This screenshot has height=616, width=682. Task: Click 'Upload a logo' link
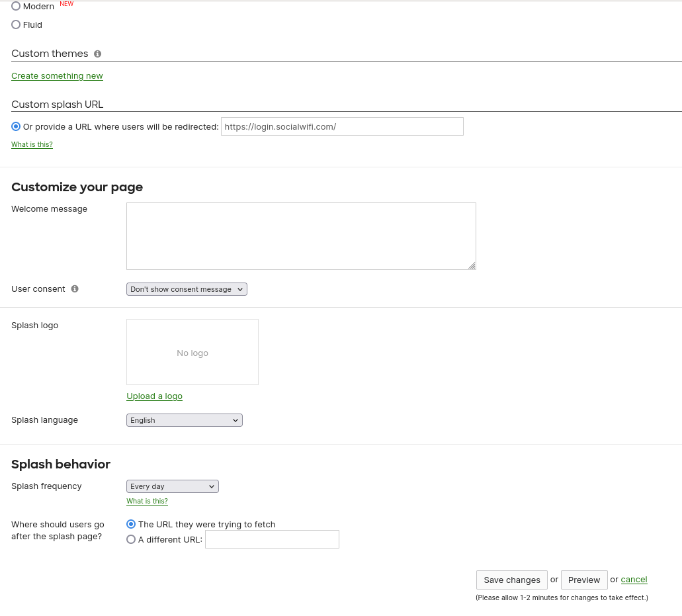(154, 396)
